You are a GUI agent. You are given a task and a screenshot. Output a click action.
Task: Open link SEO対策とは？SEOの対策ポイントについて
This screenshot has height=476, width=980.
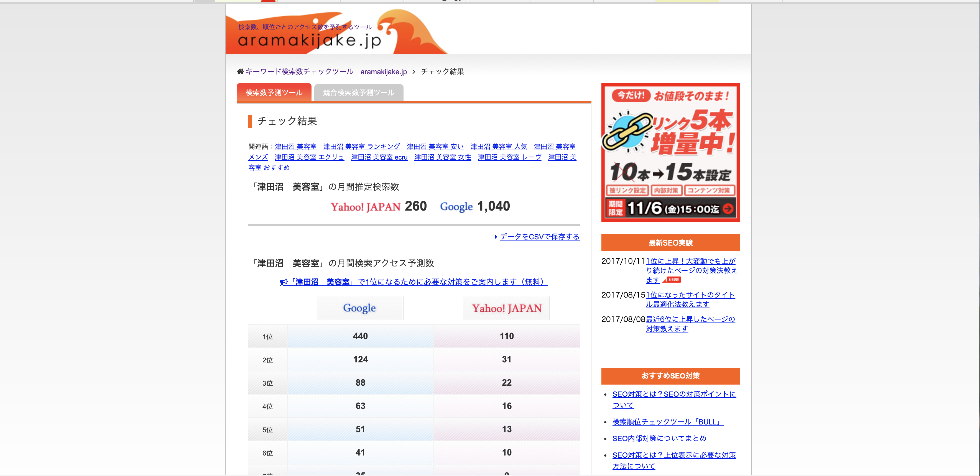(x=674, y=399)
